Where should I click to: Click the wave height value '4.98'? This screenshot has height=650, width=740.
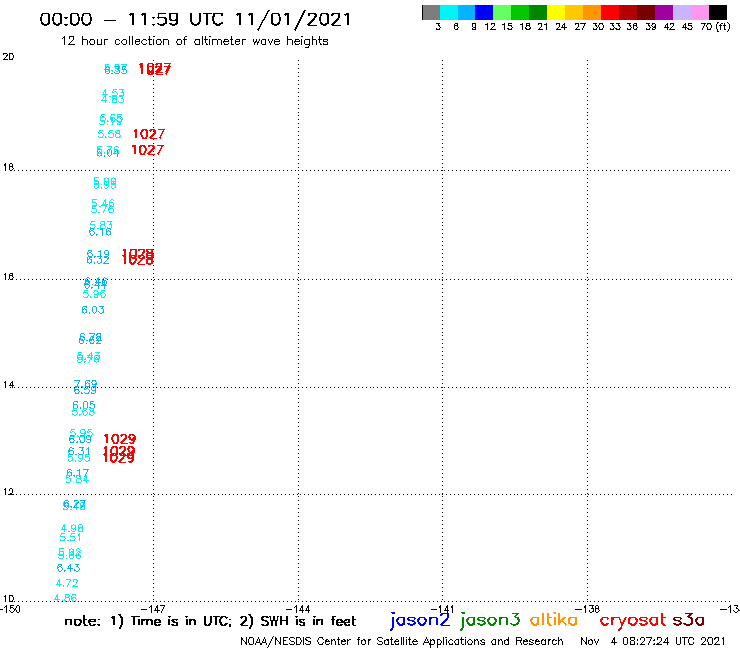point(72,528)
